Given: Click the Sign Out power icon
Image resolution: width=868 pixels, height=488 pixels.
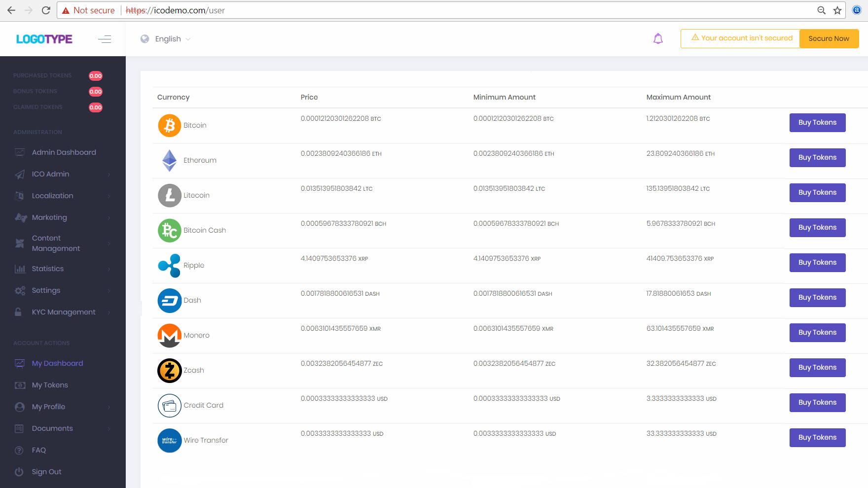Looking at the screenshot, I should click(19, 471).
